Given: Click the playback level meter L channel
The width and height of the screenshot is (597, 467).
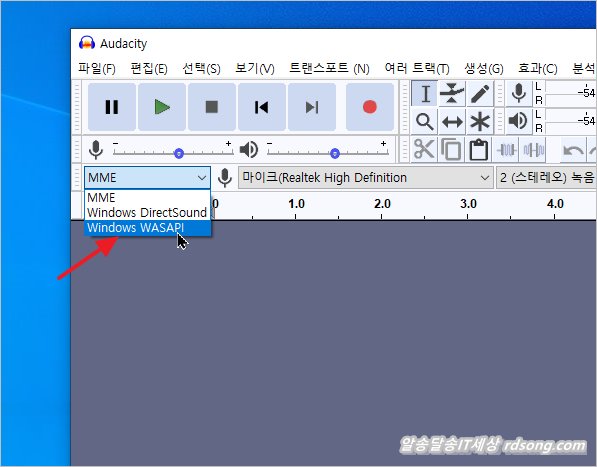Looking at the screenshot, I should point(571,115).
